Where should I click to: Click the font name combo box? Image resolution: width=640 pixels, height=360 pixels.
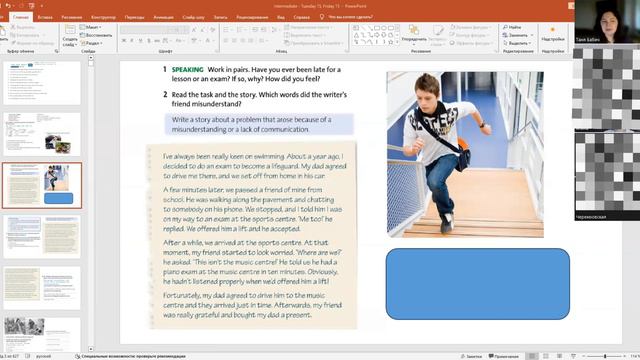[x=144, y=29]
